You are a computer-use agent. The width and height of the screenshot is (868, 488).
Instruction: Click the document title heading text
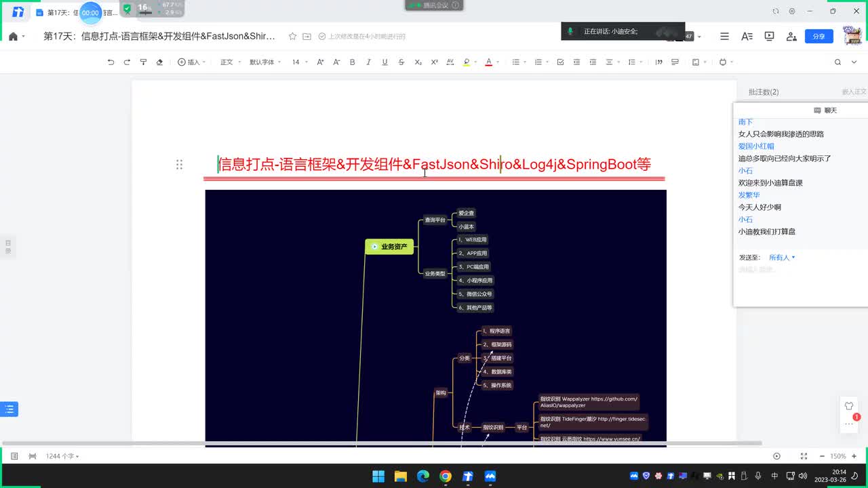tap(434, 164)
